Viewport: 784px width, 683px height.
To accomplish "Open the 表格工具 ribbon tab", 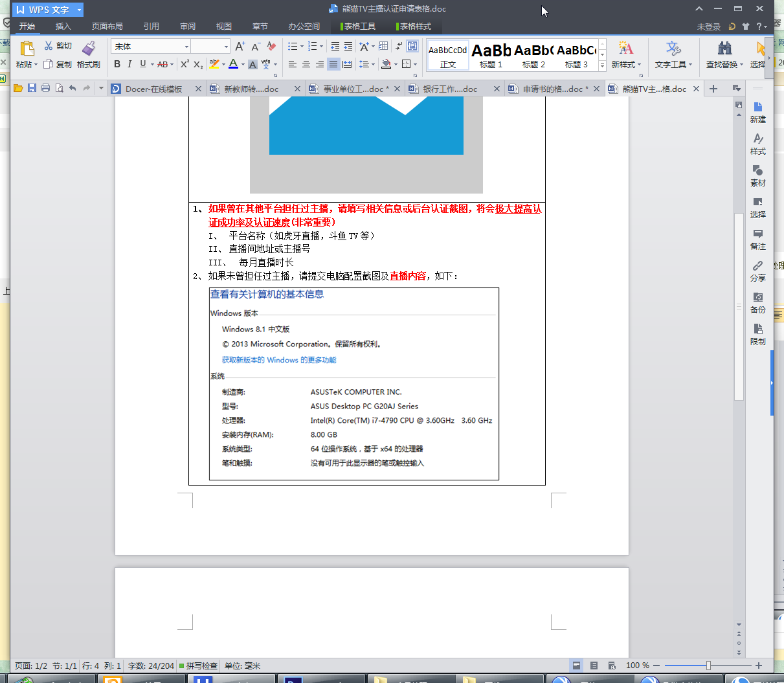I will (358, 27).
